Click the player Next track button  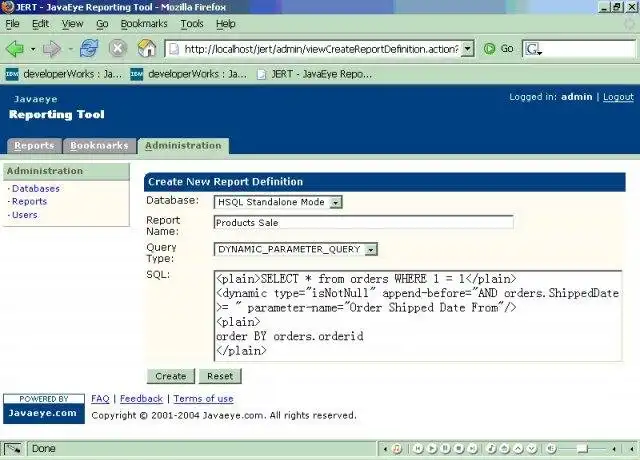[473, 449]
